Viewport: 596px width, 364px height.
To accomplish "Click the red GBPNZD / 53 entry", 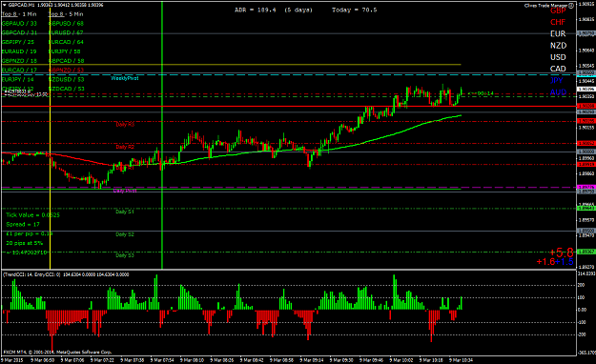I will point(66,70).
